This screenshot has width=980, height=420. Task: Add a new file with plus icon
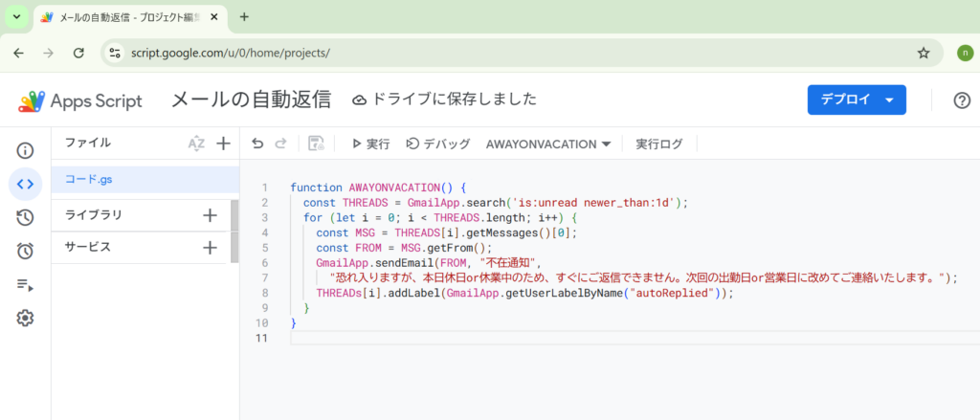tap(223, 144)
